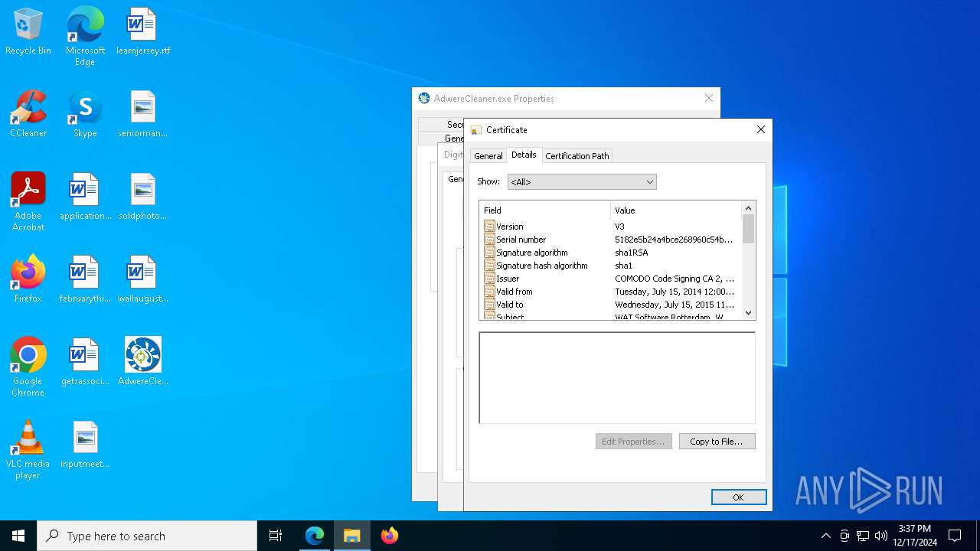Switch to the Certification Path tab
The image size is (980, 551).
577,156
